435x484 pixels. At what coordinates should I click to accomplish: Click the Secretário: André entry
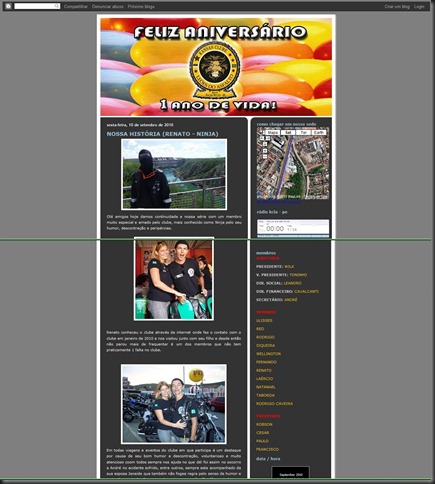coord(277,300)
